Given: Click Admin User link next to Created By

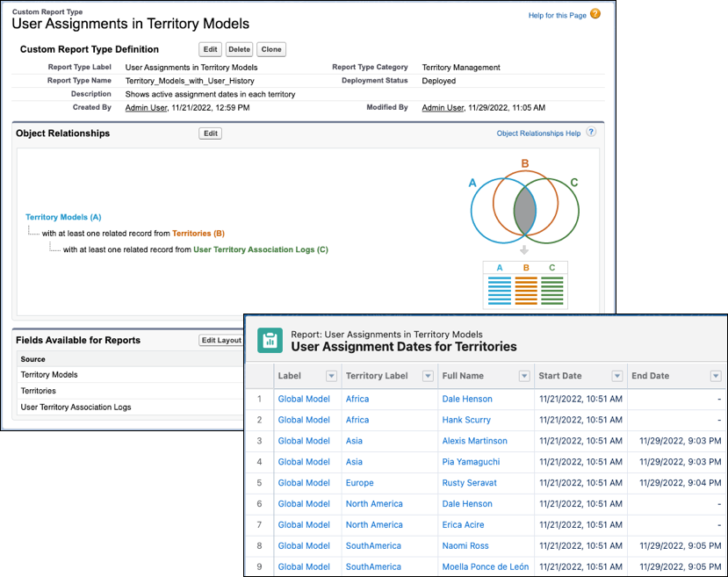Looking at the screenshot, I should pos(147,108).
